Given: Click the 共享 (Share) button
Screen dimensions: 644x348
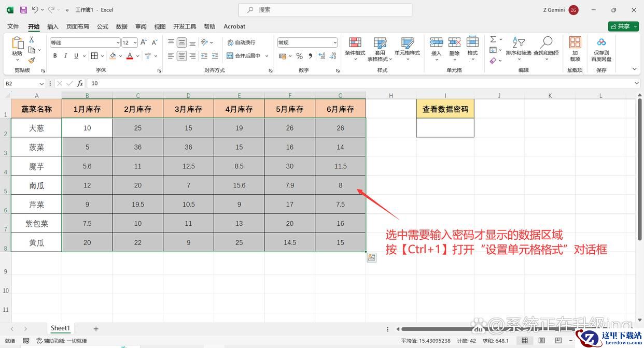Looking at the screenshot, I should (623, 26).
